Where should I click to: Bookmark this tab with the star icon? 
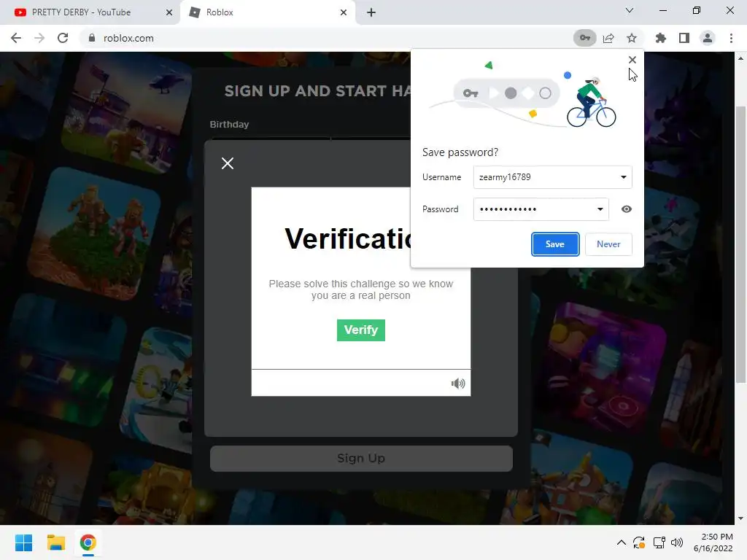click(x=632, y=38)
